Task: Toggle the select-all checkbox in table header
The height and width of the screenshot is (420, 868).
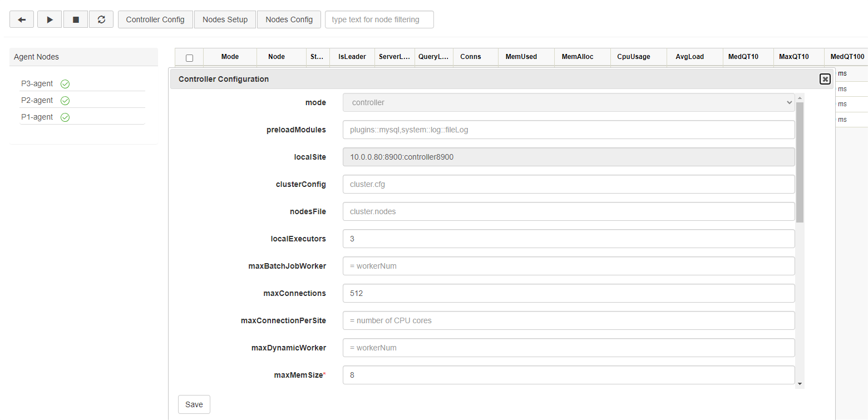Action: [189, 58]
